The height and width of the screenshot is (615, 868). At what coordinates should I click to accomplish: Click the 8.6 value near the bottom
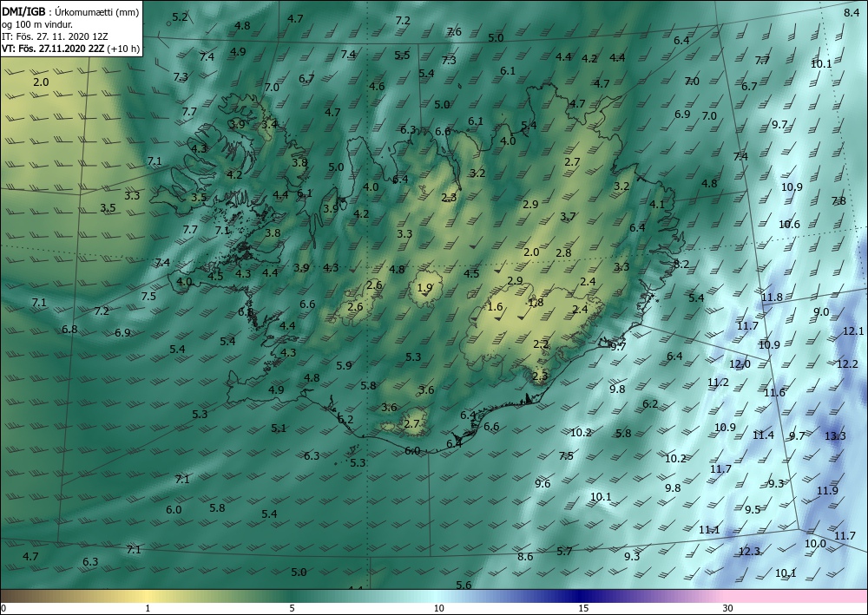[x=525, y=556]
